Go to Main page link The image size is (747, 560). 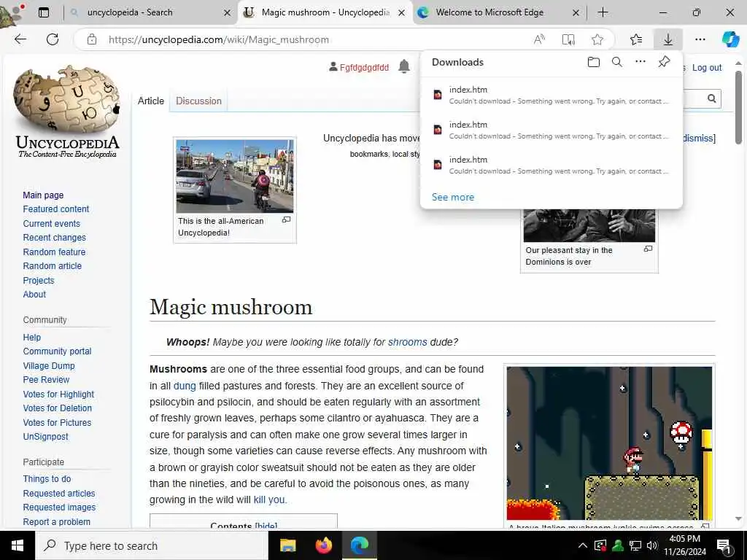pyautogui.click(x=43, y=195)
